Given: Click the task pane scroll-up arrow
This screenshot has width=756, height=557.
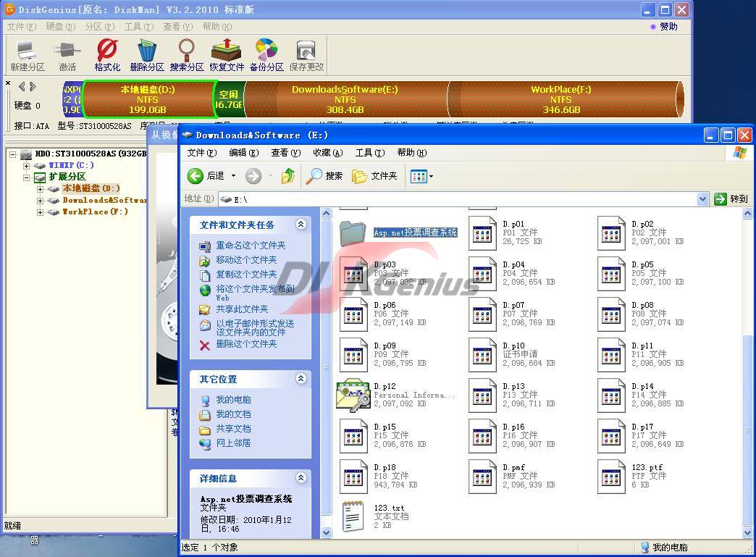Looking at the screenshot, I should coord(327,213).
